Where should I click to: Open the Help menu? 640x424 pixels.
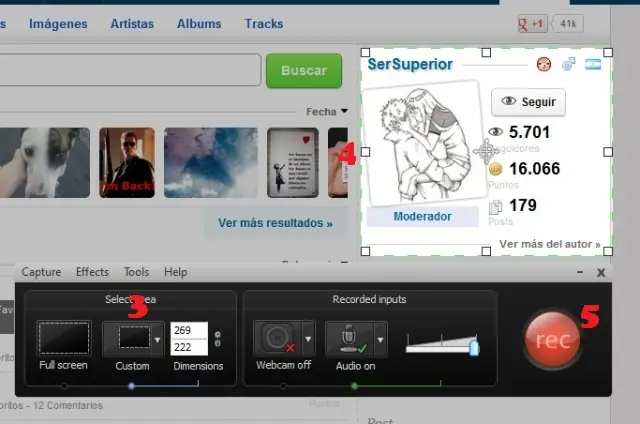point(176,272)
